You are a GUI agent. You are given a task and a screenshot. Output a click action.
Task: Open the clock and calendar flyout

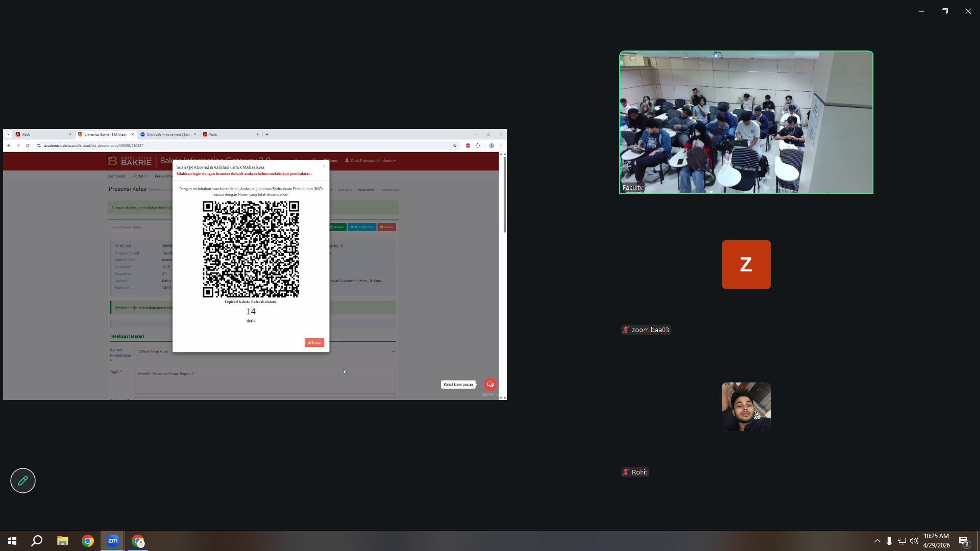(x=937, y=541)
